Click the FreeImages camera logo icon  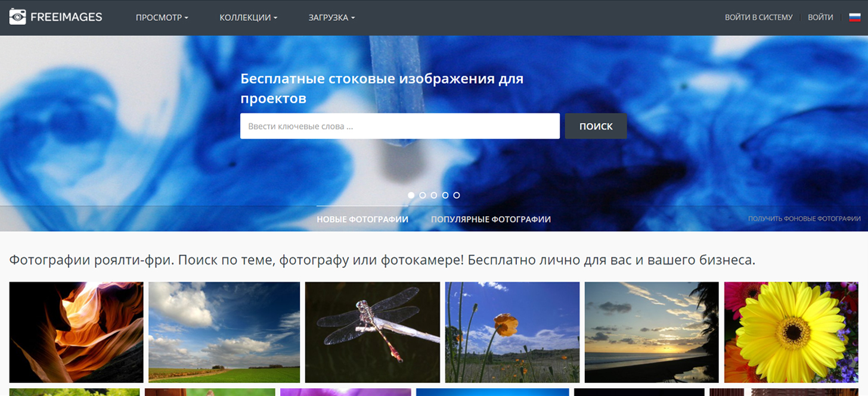(x=17, y=17)
